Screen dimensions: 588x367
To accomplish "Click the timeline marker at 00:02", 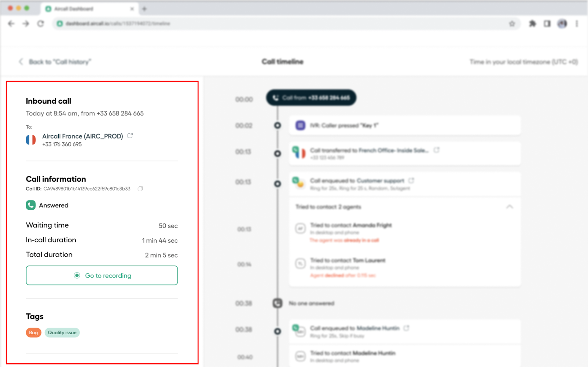I will pos(277,125).
